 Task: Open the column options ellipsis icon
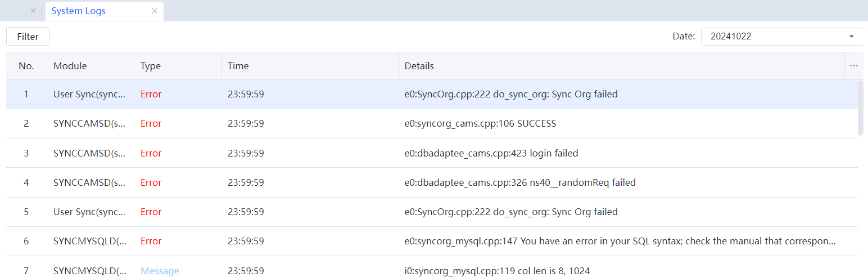(x=853, y=66)
